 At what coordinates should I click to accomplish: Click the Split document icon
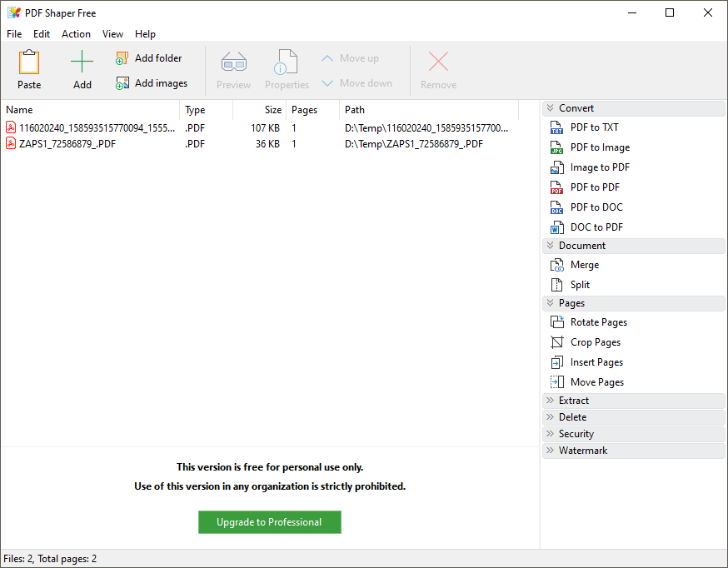tap(556, 285)
